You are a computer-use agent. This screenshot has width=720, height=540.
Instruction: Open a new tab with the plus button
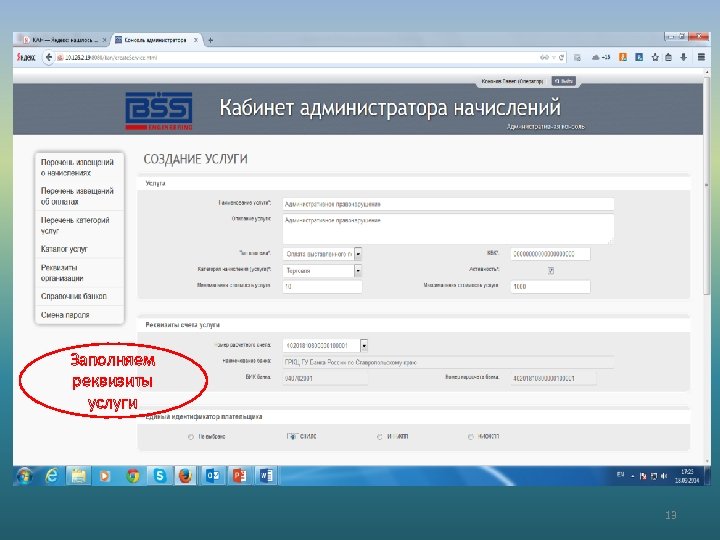coord(210,40)
